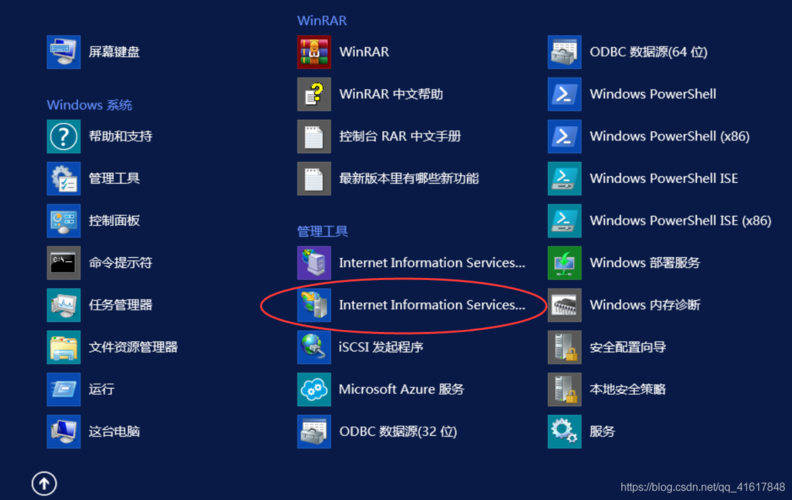792x500 pixels.
Task: Open the 最新版本里有哪些新功能 document icon
Action: tap(314, 178)
